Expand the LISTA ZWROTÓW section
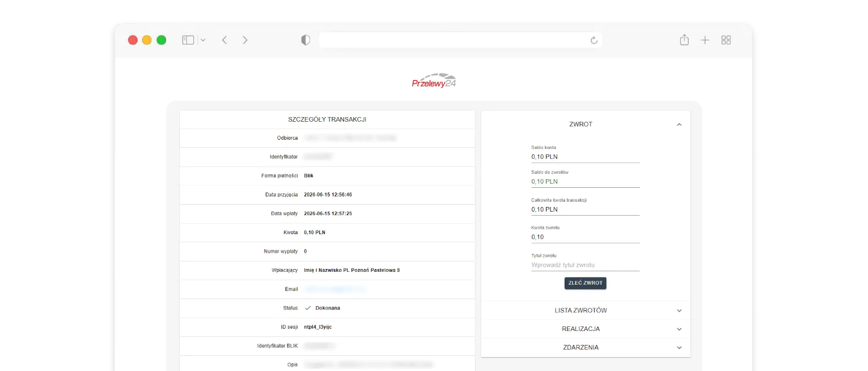The height and width of the screenshot is (371, 868). click(x=585, y=310)
